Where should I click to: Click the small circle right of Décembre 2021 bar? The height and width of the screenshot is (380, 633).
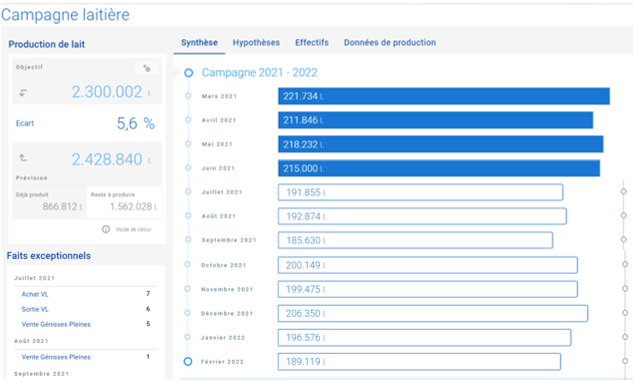(625, 313)
